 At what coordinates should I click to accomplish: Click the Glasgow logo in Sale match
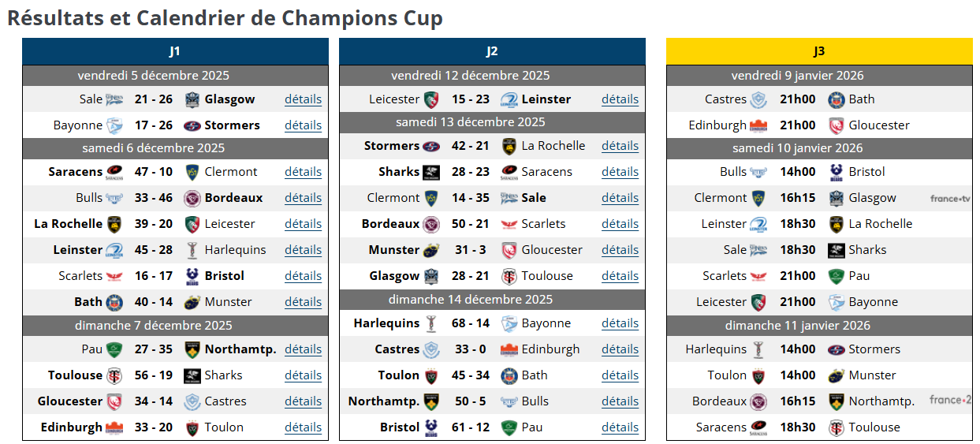point(192,99)
